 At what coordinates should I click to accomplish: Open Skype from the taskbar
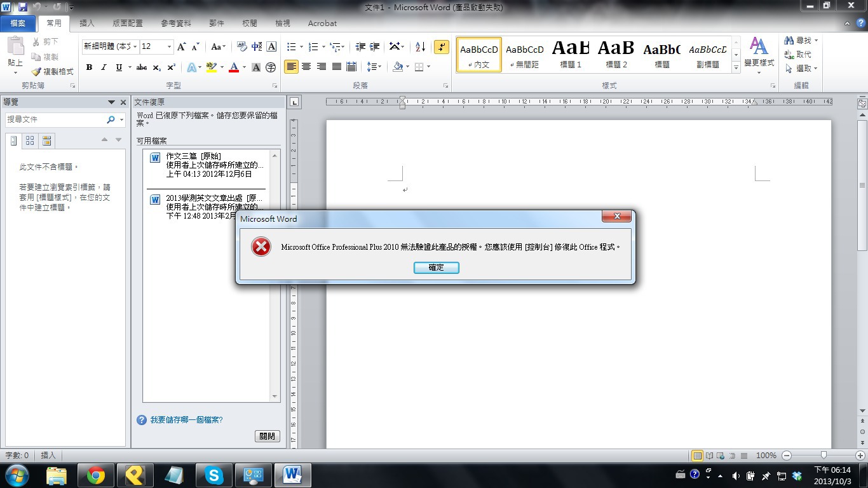point(214,475)
